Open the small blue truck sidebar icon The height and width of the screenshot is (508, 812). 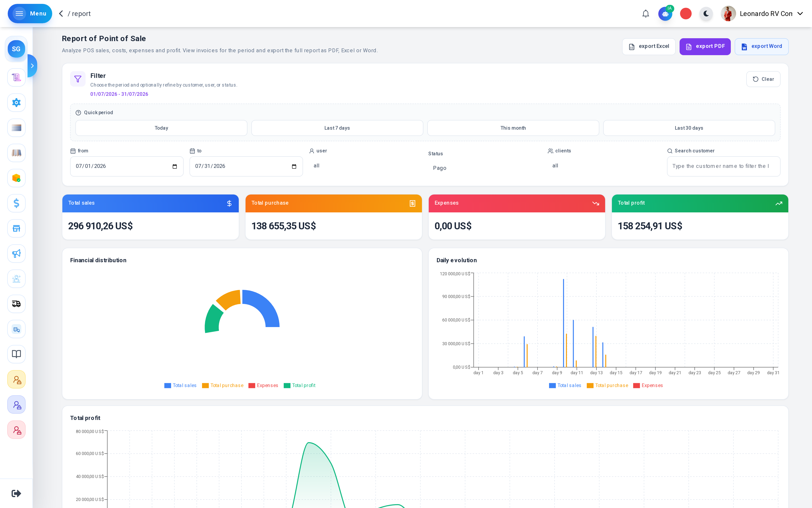[x=16, y=329]
